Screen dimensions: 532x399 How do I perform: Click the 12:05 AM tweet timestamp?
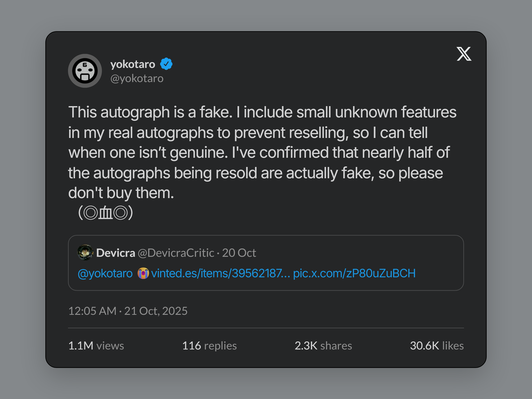(x=128, y=311)
